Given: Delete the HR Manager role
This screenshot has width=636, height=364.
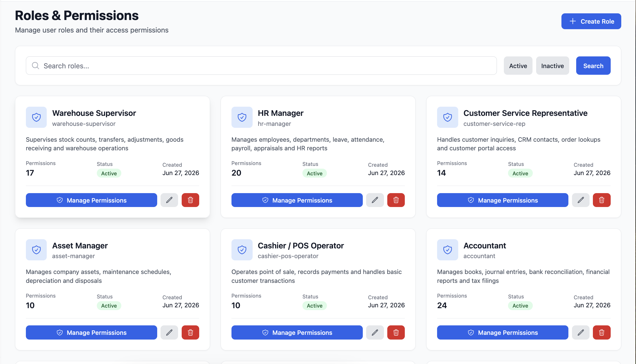Looking at the screenshot, I should (x=396, y=200).
